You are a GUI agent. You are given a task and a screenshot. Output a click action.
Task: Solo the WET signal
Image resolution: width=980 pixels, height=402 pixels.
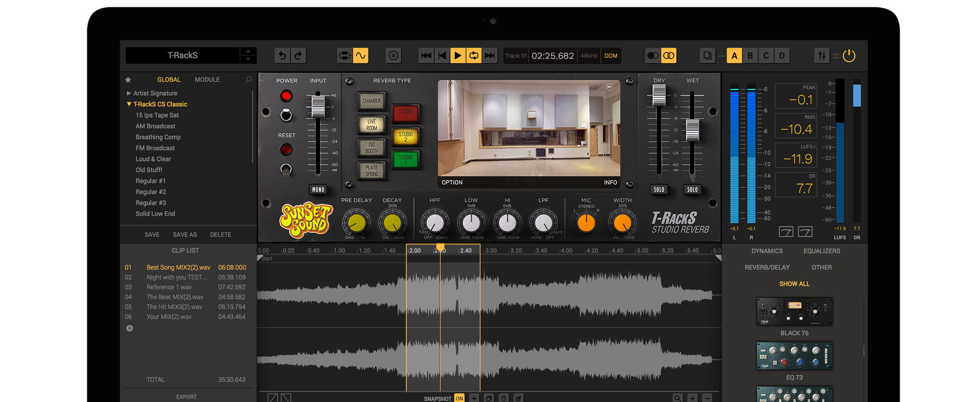tap(692, 190)
